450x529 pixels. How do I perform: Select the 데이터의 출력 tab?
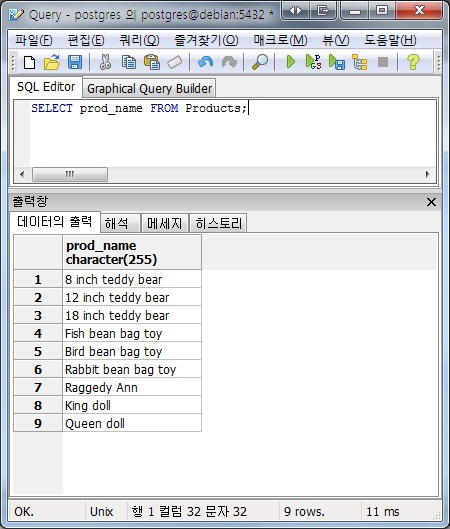point(55,222)
